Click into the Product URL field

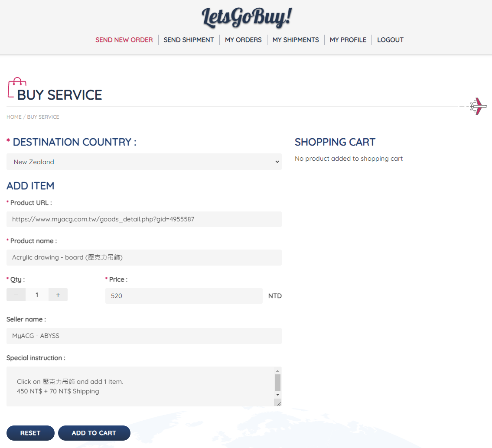point(144,219)
